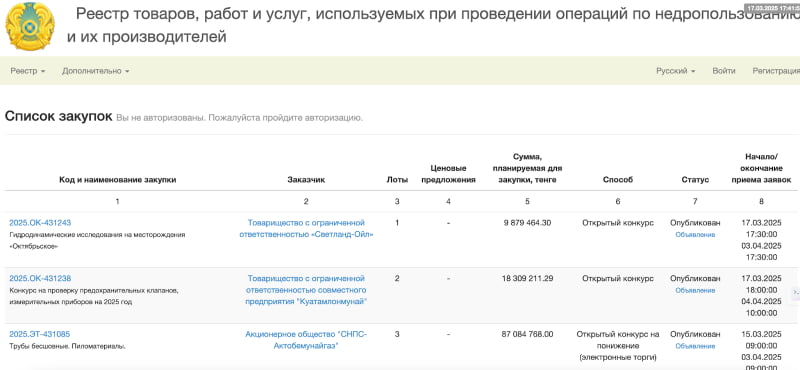This screenshot has height=370, width=800.
Task: Click amount 9 879 464.30
Action: (527, 223)
